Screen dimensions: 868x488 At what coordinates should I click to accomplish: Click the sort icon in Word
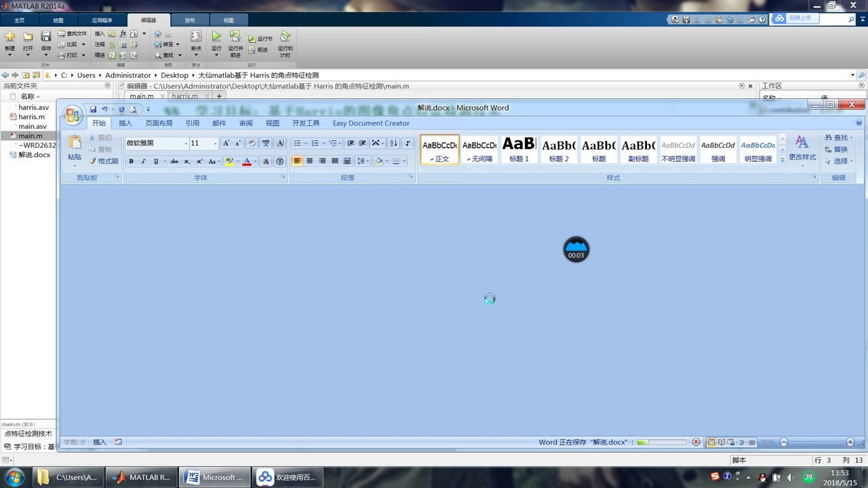(x=393, y=143)
